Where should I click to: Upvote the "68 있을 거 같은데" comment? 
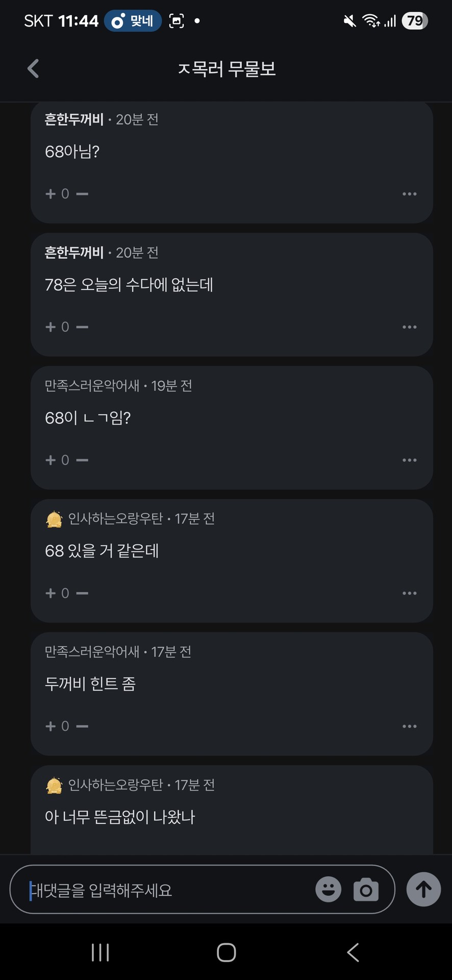[51, 593]
